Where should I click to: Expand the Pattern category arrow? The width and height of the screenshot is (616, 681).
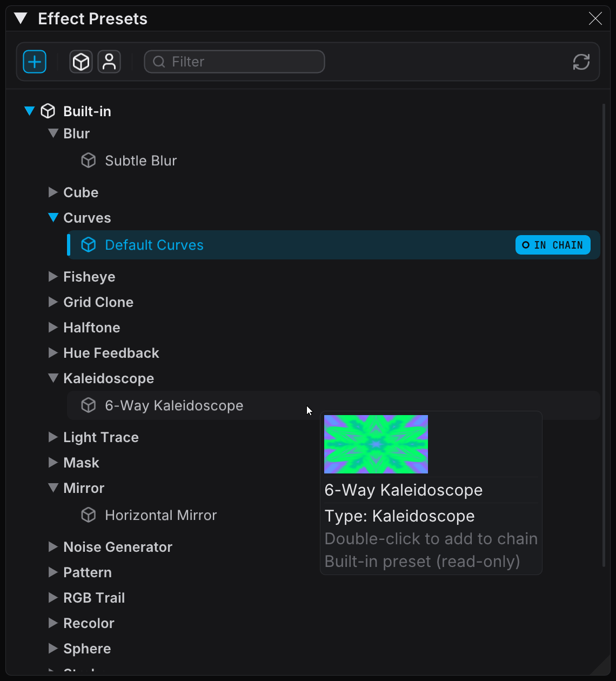pyautogui.click(x=53, y=572)
